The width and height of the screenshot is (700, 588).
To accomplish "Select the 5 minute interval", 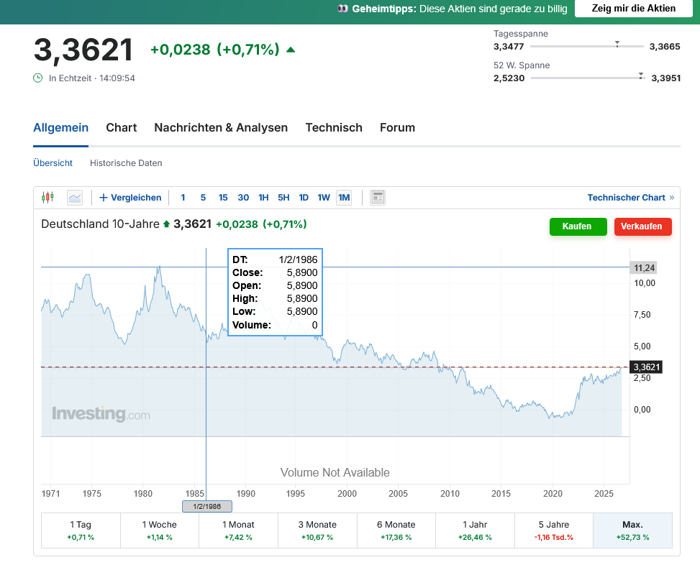I will 203,198.
